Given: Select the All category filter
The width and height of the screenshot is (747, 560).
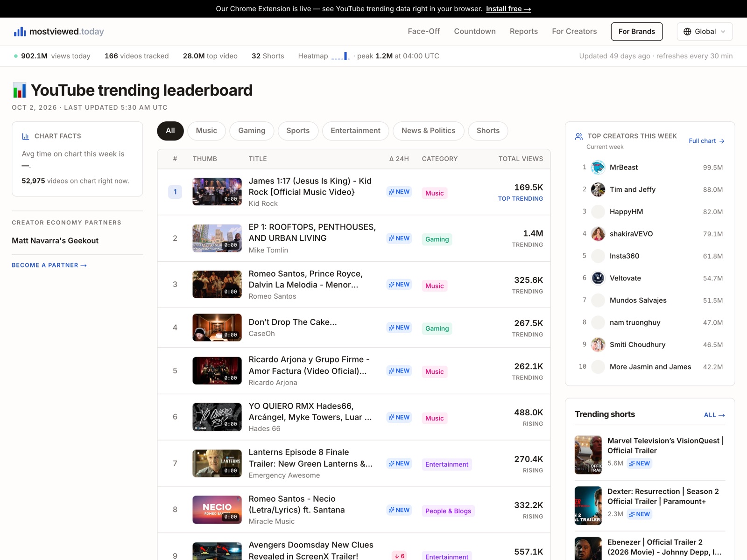Looking at the screenshot, I should [x=170, y=131].
